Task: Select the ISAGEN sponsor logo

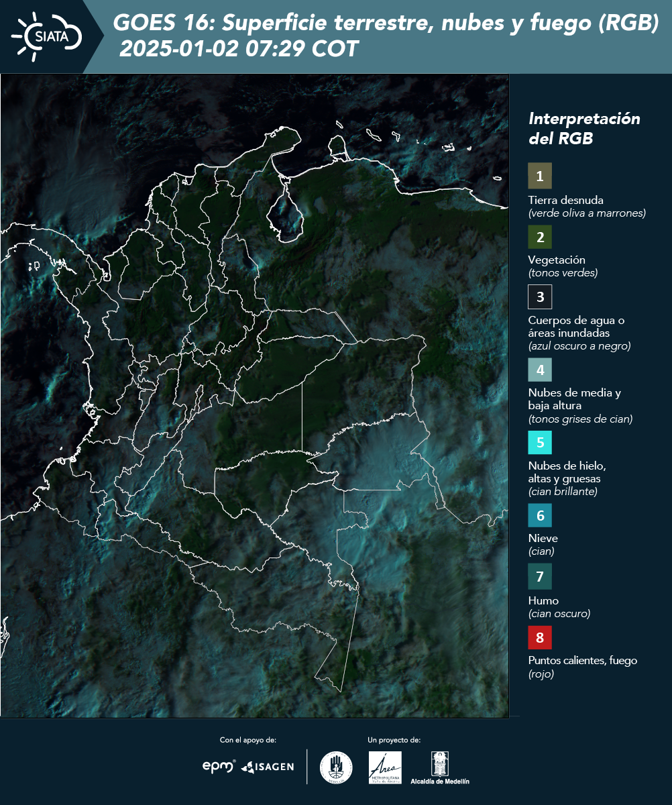Action: tap(268, 767)
